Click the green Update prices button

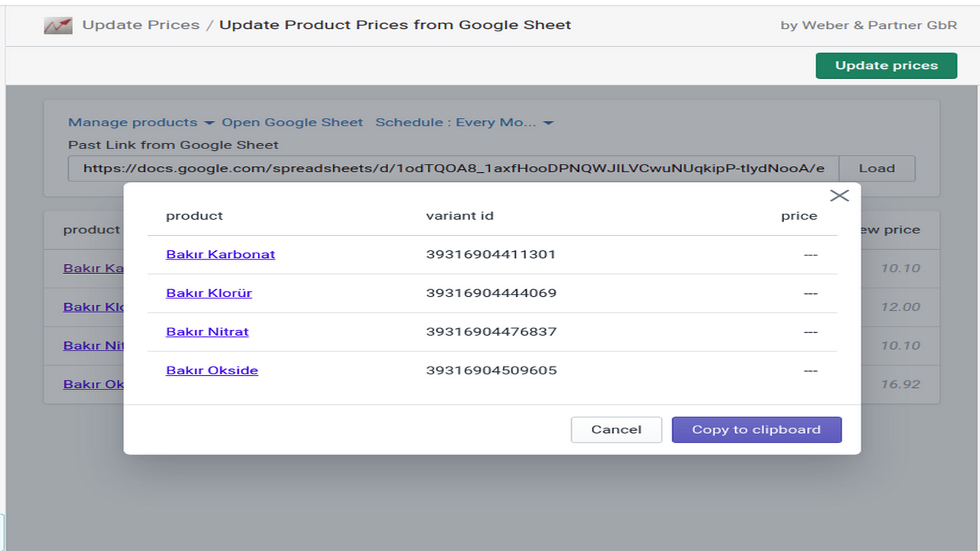point(886,65)
